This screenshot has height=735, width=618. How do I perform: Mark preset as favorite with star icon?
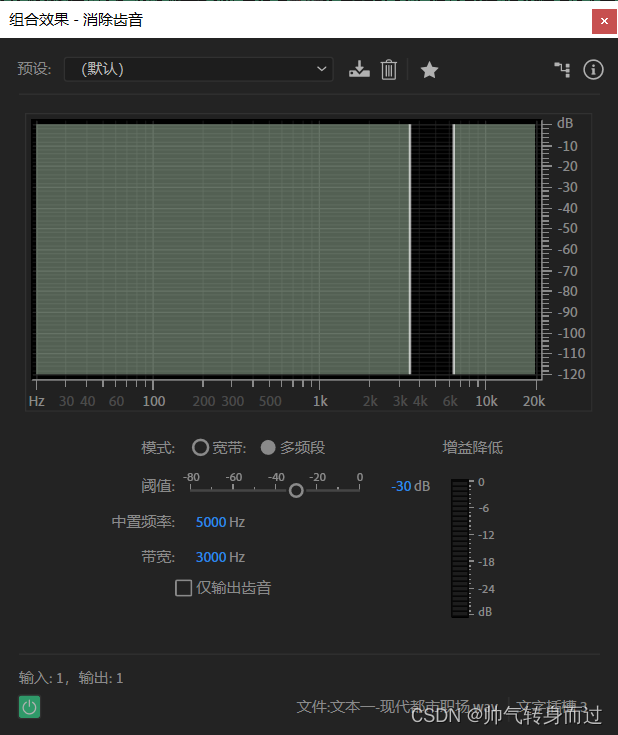click(429, 70)
